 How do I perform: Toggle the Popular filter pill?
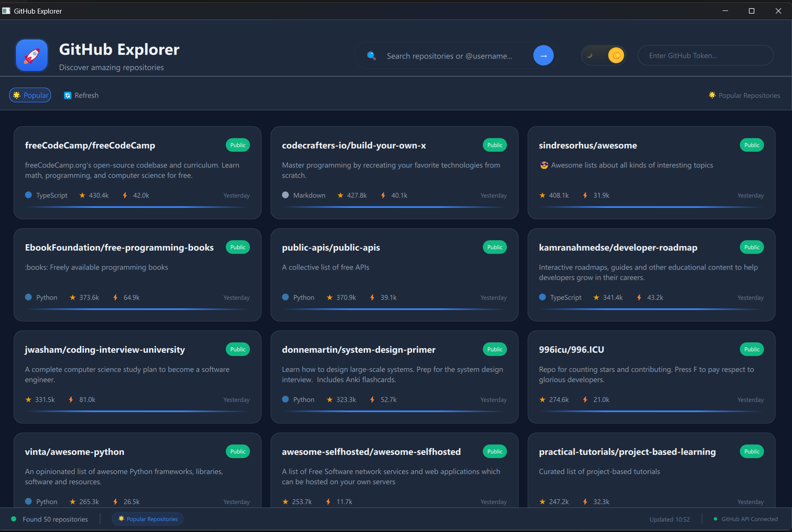30,95
